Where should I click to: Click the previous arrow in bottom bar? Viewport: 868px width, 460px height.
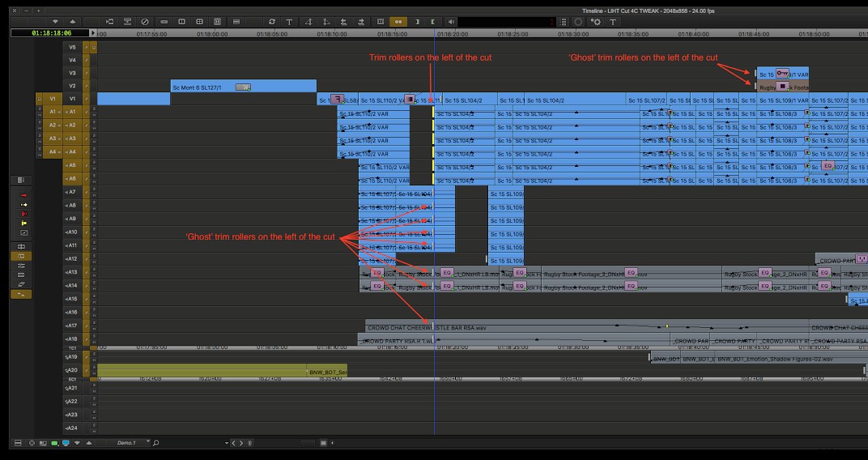(x=234, y=443)
